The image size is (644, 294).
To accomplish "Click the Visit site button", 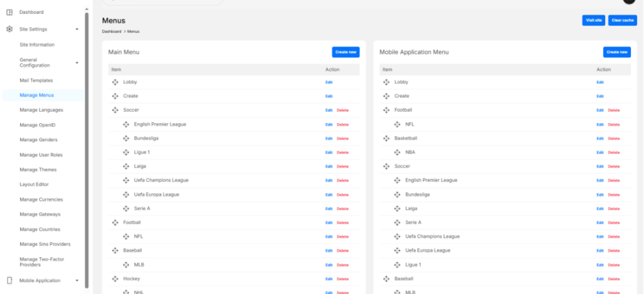I will tap(593, 20).
